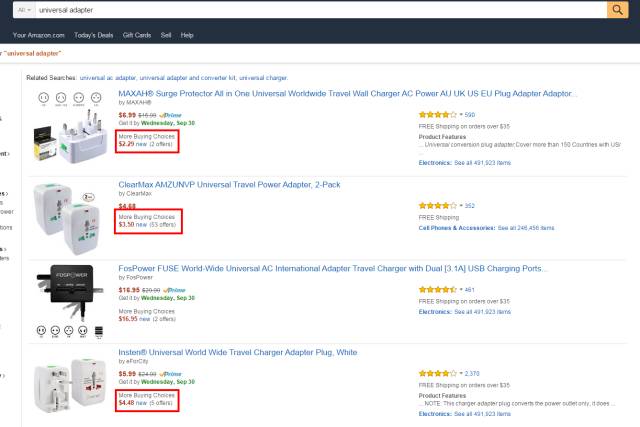Viewport: 640px width, 427px height.
Task: Open Electronics See all items under FosPower
Action: click(464, 312)
